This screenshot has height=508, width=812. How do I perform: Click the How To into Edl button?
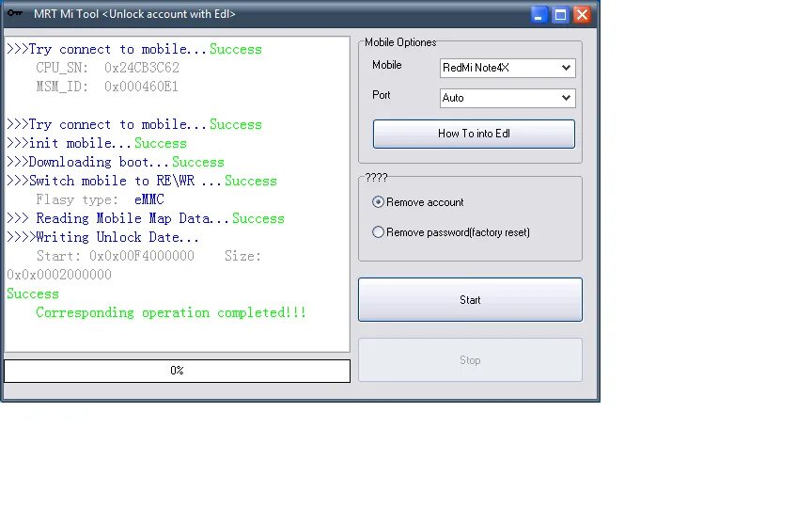474,134
